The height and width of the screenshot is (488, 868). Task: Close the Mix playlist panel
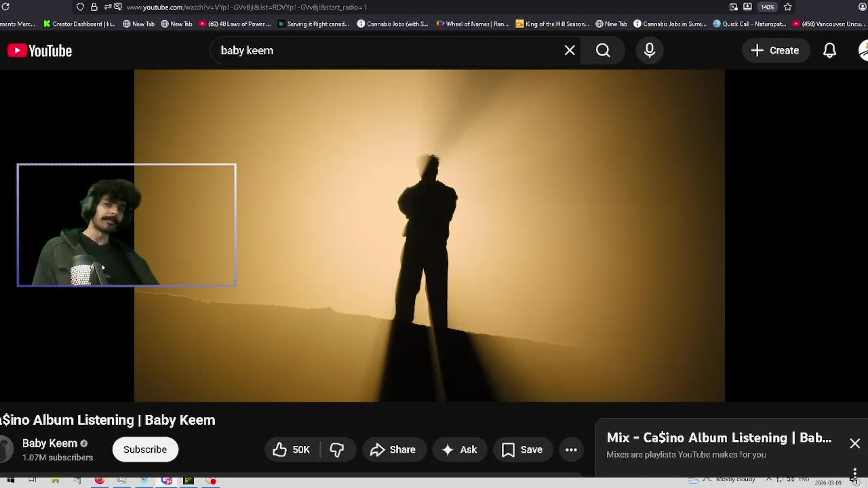[854, 443]
